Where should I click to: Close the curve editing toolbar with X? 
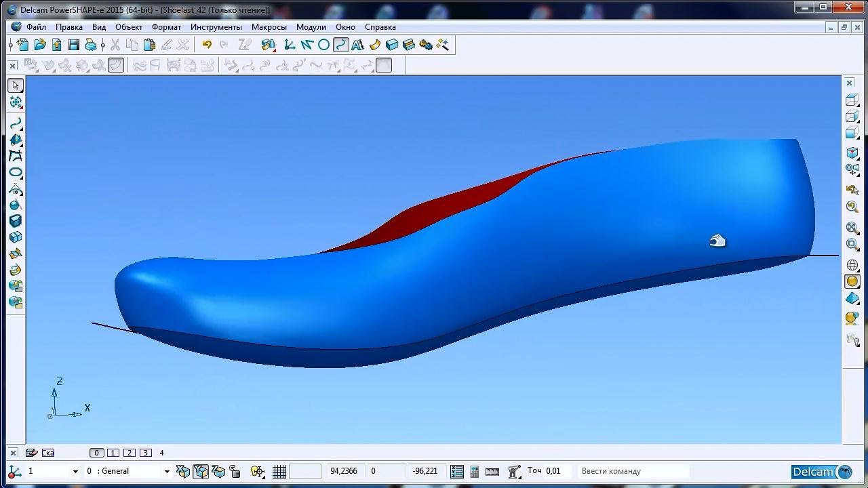tap(13, 65)
